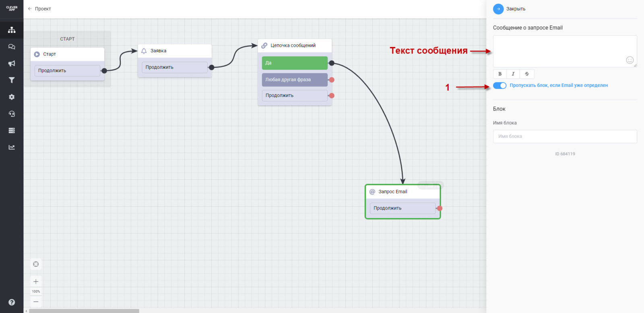Click the Имя блока input field
644x313 pixels.
[x=565, y=136]
